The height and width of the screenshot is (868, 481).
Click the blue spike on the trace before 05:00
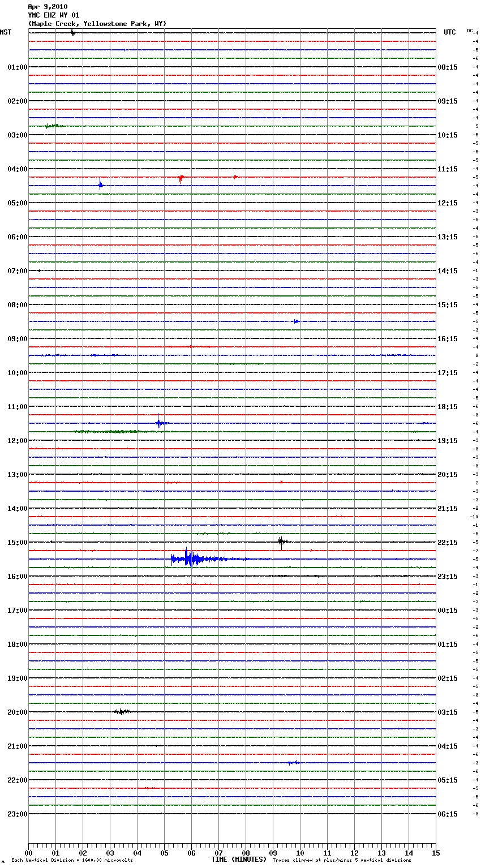tap(100, 184)
